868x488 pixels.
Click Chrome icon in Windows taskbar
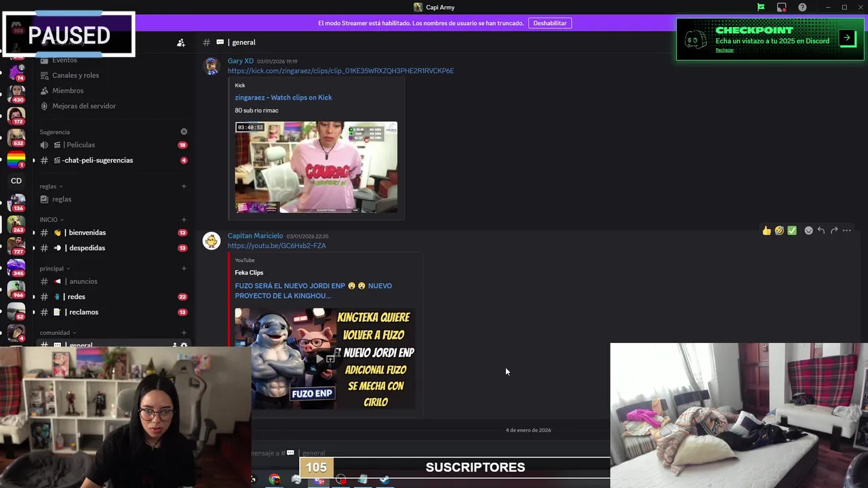coord(275,480)
